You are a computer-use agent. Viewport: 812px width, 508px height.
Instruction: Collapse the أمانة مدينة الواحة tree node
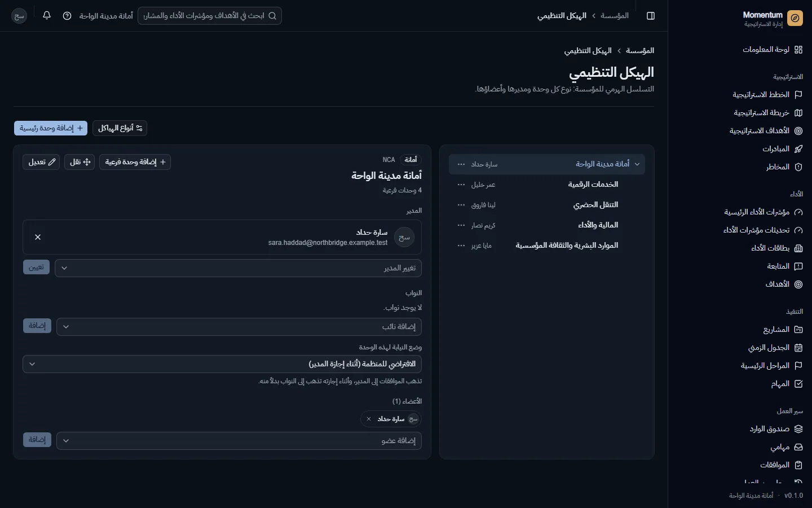[x=637, y=164]
